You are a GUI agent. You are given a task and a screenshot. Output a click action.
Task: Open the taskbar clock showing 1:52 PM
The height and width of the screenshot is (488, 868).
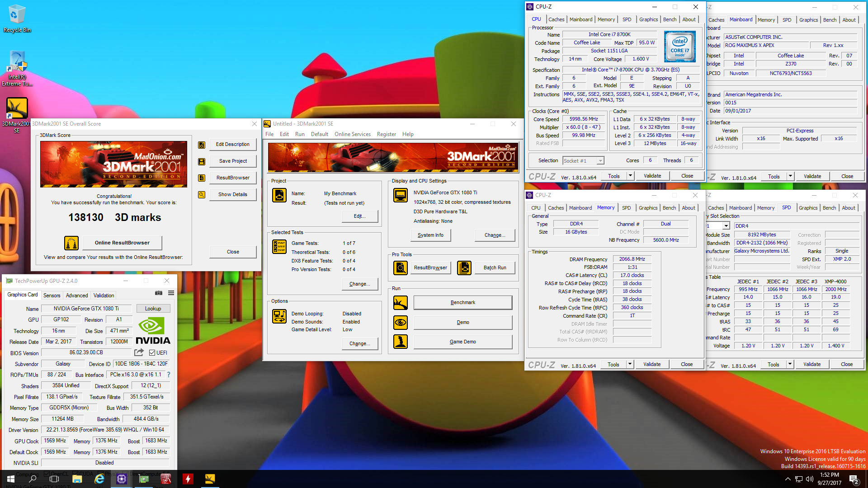(x=830, y=479)
